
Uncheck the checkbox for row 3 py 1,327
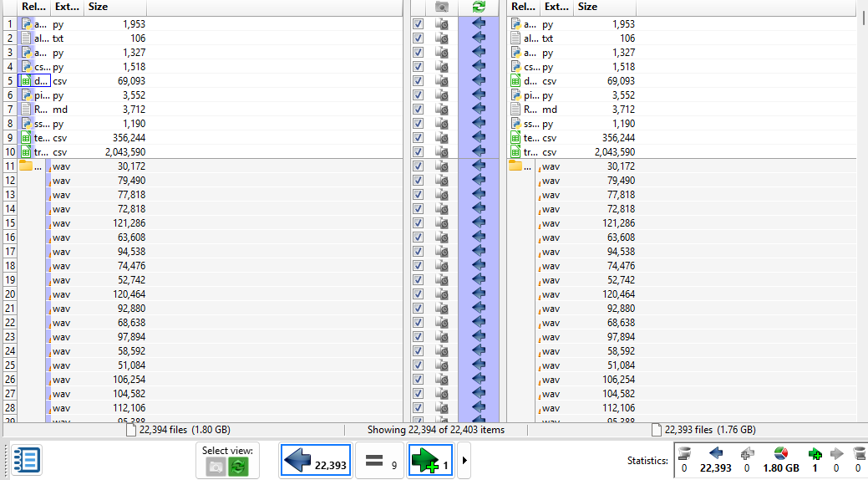[x=418, y=53]
